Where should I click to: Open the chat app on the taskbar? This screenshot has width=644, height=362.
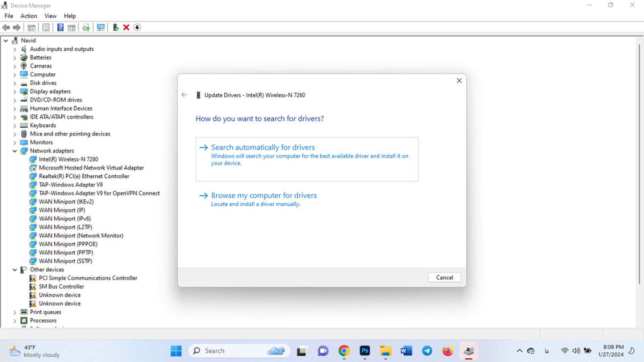point(323,351)
